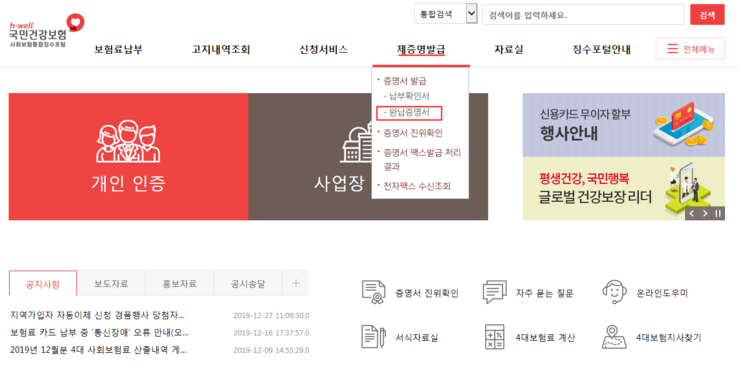The height and width of the screenshot is (373, 740).
Task: Click the red 검색 button
Action: [707, 15]
